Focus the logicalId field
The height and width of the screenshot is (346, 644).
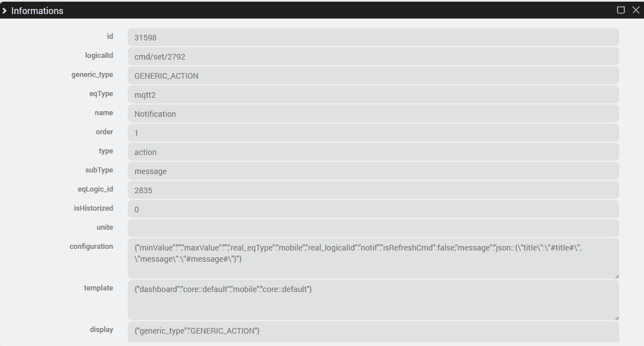click(x=373, y=57)
